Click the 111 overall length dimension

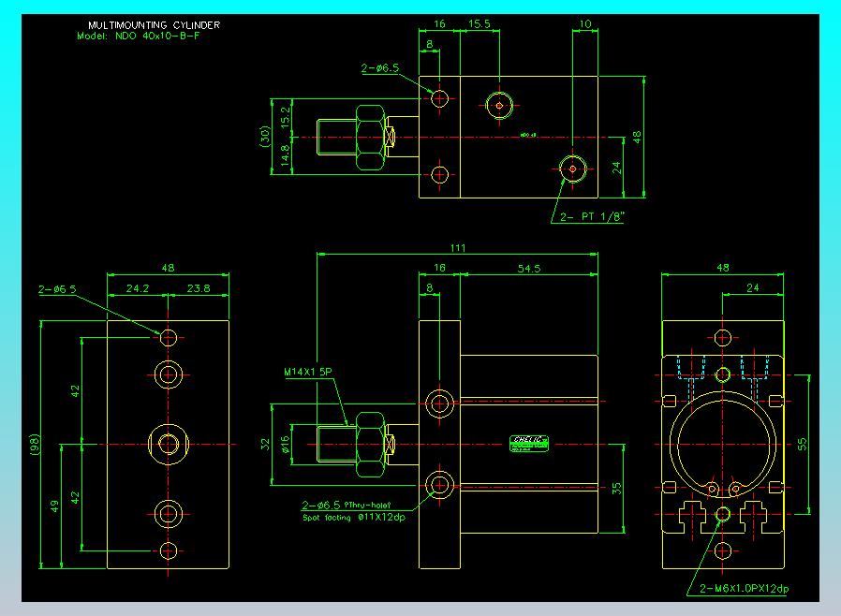(x=458, y=248)
